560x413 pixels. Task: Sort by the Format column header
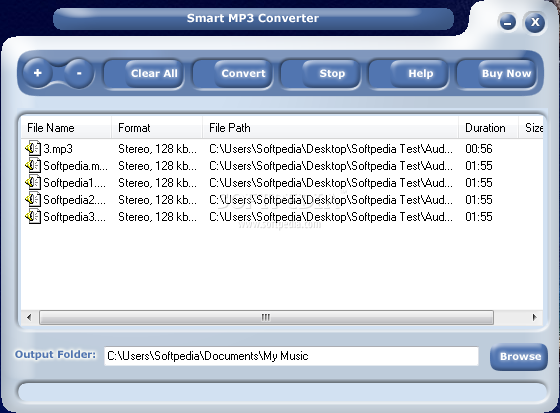pyautogui.click(x=157, y=128)
